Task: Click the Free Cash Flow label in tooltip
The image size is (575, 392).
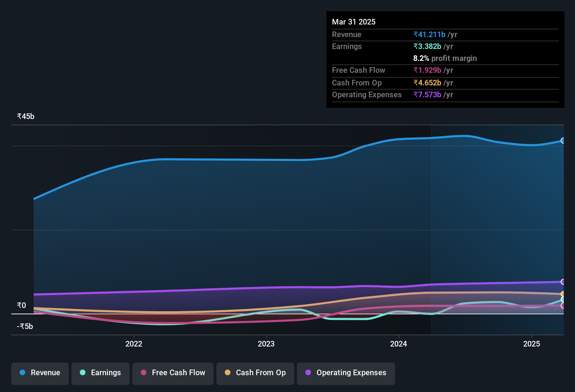Action: point(358,70)
